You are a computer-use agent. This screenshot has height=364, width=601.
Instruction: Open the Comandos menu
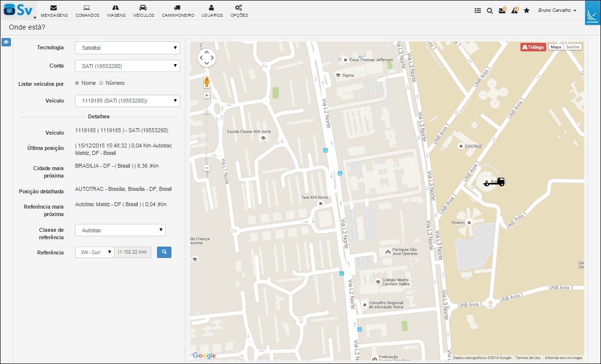[x=87, y=11]
